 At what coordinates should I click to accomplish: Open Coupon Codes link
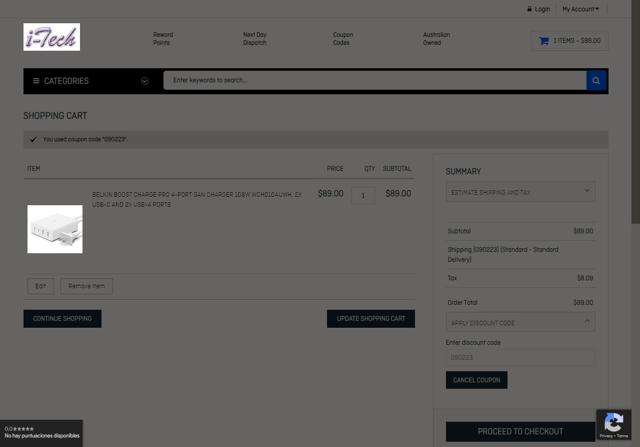pos(343,39)
